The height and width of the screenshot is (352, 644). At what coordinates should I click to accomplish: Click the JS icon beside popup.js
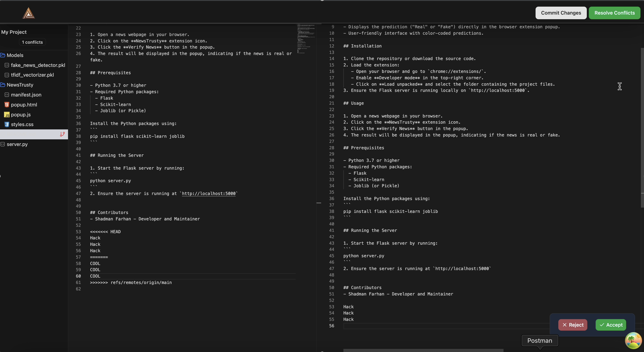(x=7, y=115)
